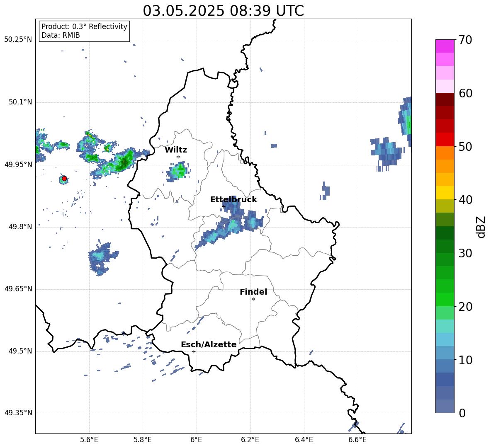Click the green radar echo south of Wiltz

click(177, 172)
